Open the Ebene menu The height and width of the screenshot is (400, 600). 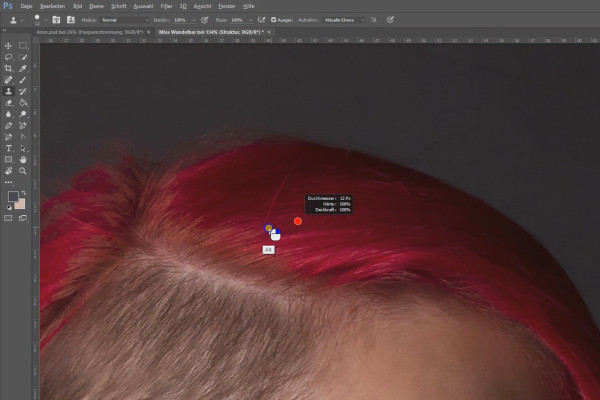pyautogui.click(x=96, y=6)
